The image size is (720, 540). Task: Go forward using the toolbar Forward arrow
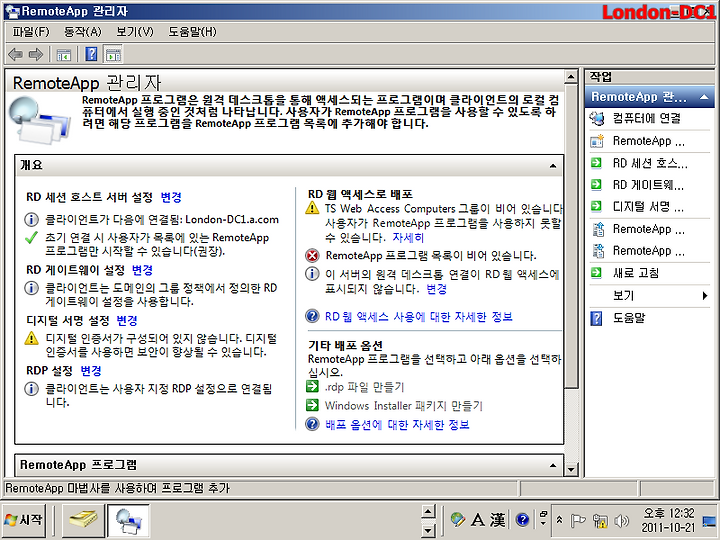(x=36, y=55)
